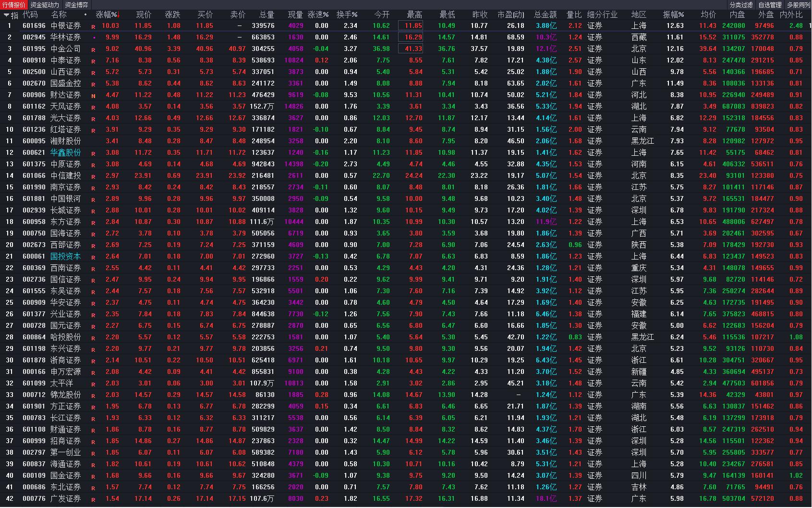Select the 山西证券 stock name
The height and width of the screenshot is (508, 812).
tap(66, 72)
